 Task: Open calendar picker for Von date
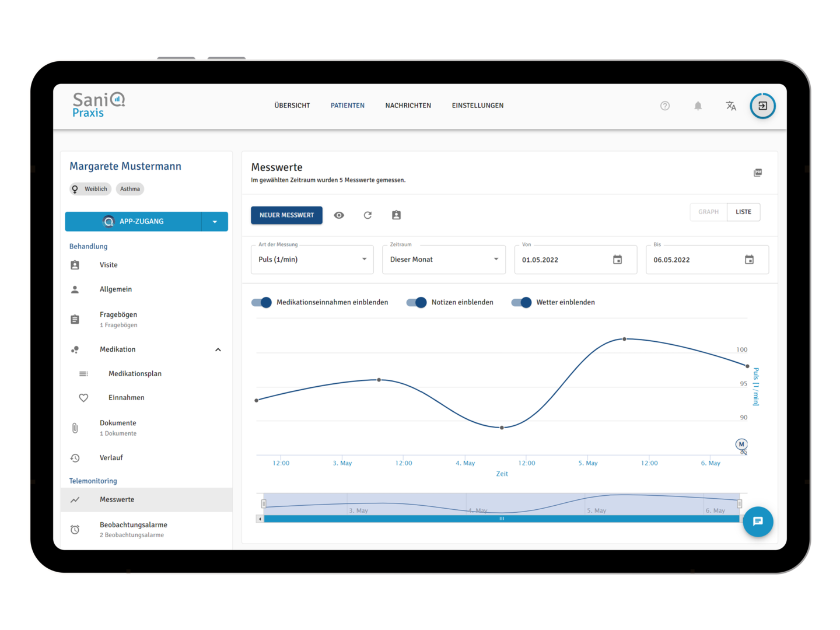617,260
